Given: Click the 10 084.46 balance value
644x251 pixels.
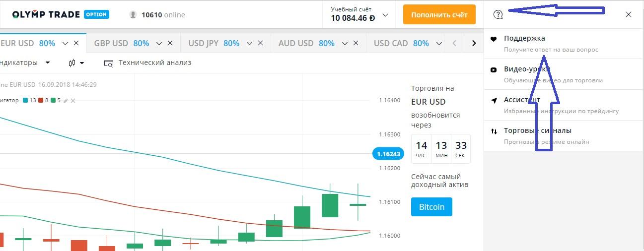Looking at the screenshot, I should pos(353,18).
